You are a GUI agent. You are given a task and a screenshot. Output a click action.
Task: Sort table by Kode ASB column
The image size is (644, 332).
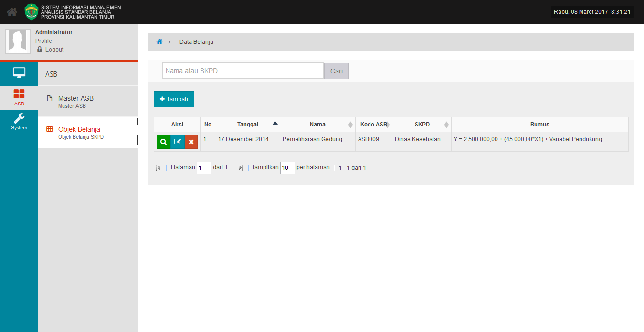pyautogui.click(x=373, y=124)
